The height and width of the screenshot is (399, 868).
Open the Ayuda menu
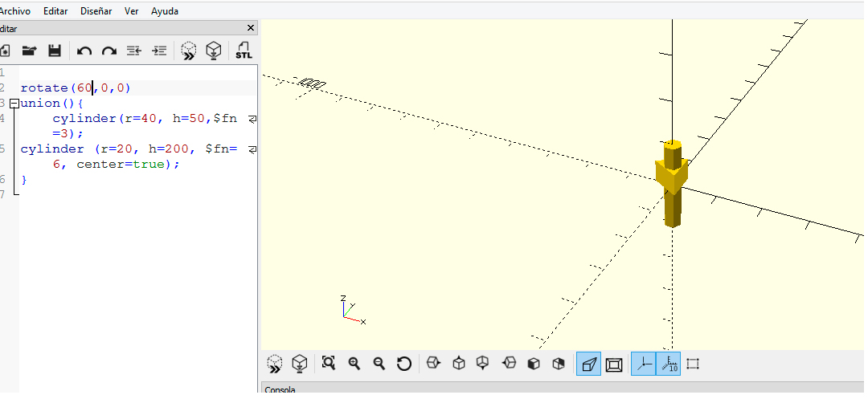(x=165, y=11)
